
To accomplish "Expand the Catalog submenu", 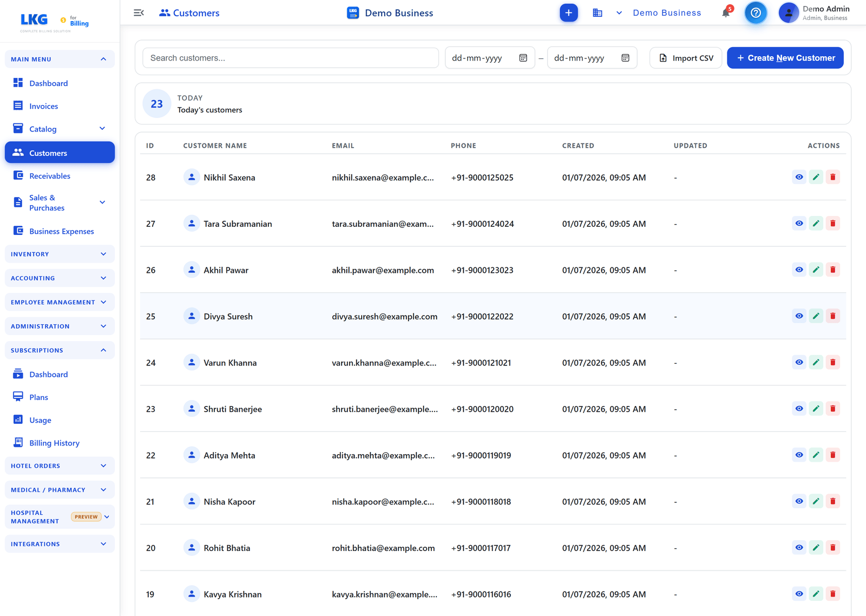I will (x=102, y=128).
